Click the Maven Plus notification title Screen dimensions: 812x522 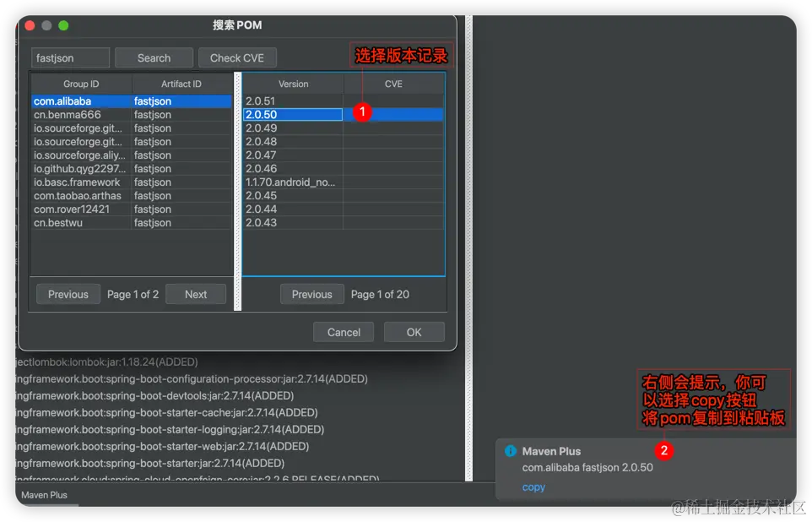(551, 451)
